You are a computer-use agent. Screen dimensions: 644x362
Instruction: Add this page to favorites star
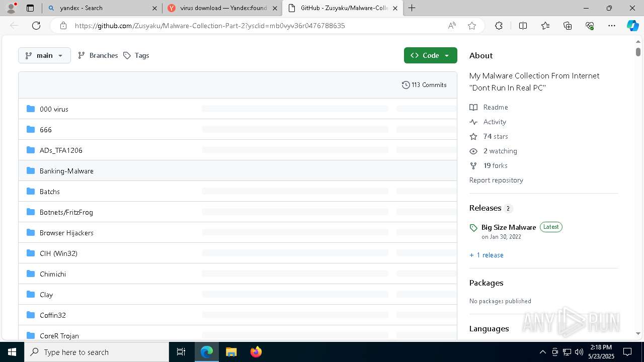coord(472,26)
